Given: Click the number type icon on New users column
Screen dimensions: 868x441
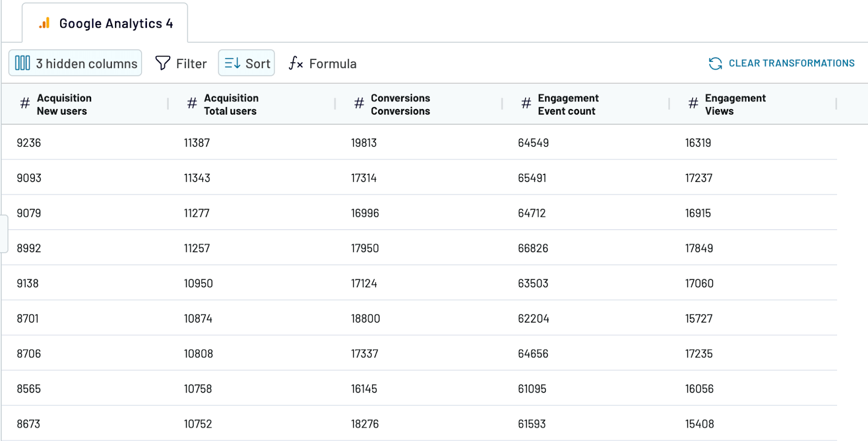Looking at the screenshot, I should coord(25,103).
